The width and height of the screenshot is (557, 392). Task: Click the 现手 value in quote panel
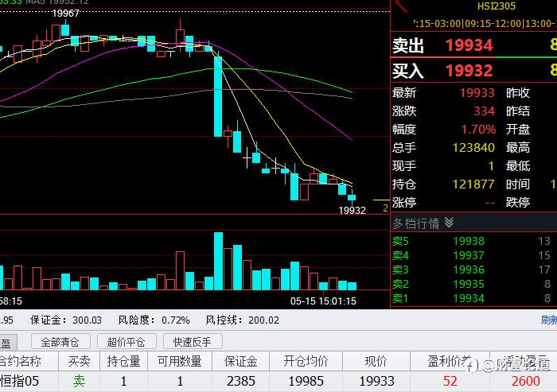click(491, 166)
